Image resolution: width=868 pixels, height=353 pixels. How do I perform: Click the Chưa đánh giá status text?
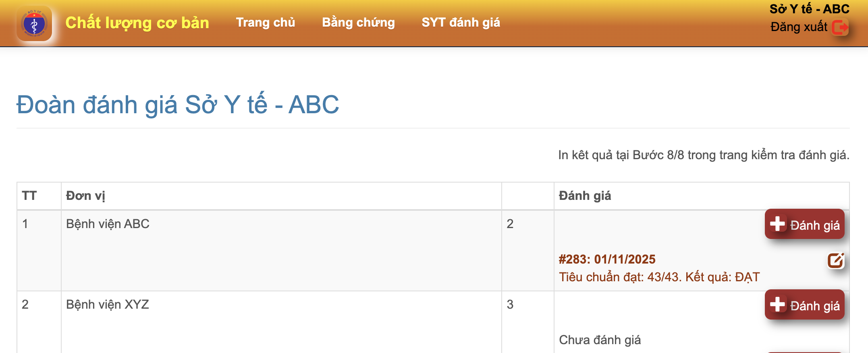pos(600,340)
